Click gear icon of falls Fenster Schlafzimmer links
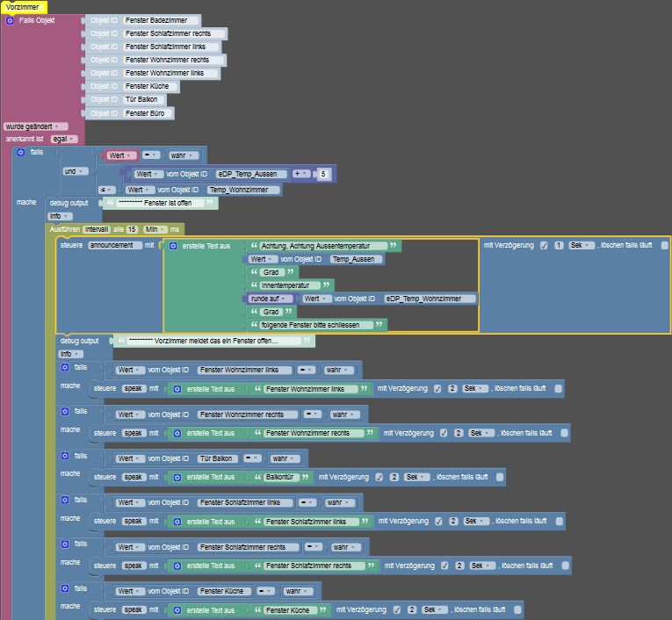This screenshot has height=620, width=672. coord(65,500)
